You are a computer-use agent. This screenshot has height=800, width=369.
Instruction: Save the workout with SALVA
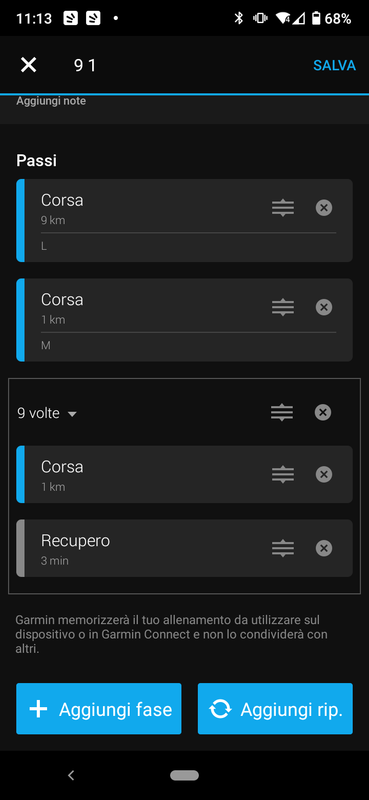334,65
